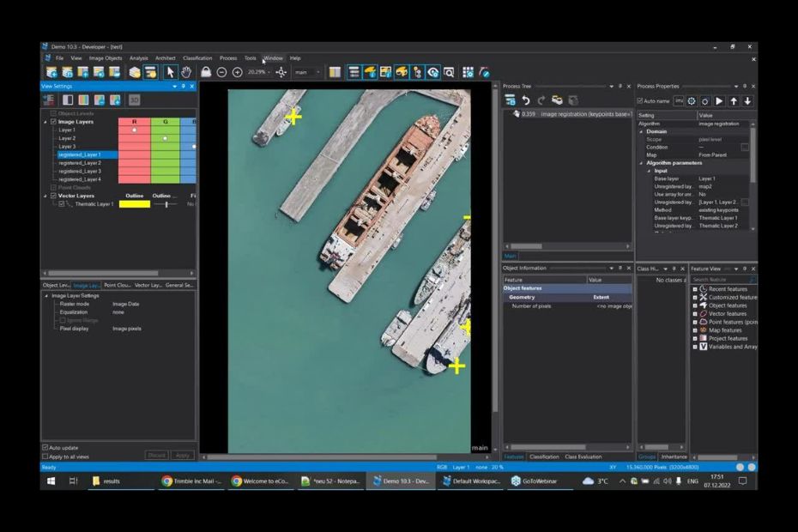Collapse the Domain section in Process Properties

(x=641, y=131)
